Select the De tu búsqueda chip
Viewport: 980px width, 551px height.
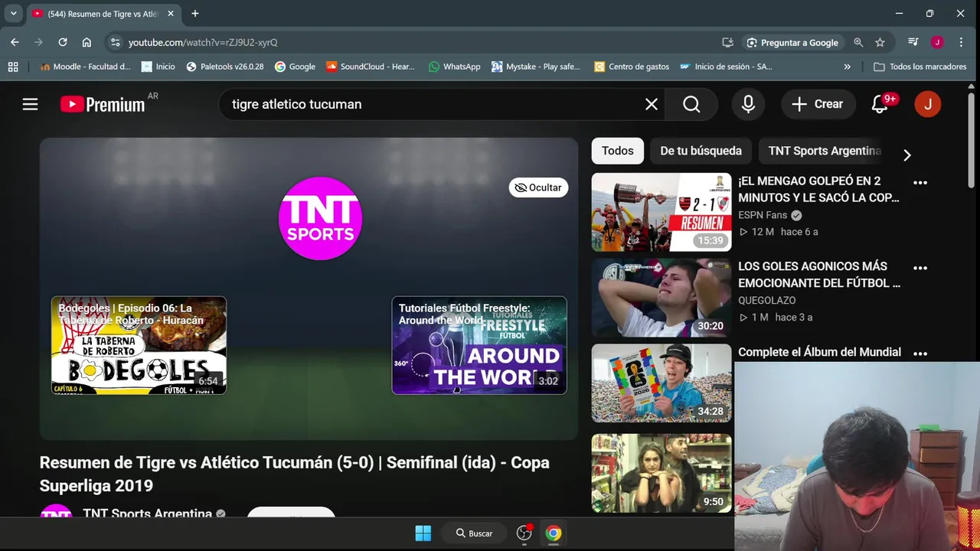(701, 151)
